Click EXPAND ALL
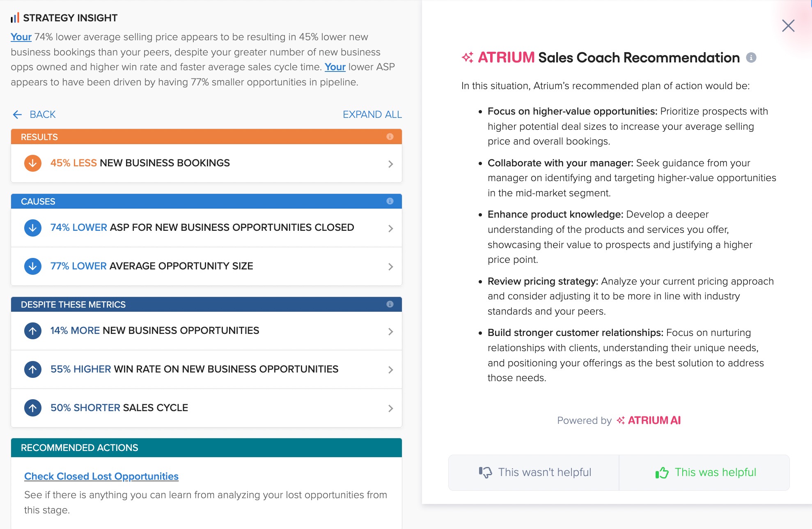 coord(372,115)
